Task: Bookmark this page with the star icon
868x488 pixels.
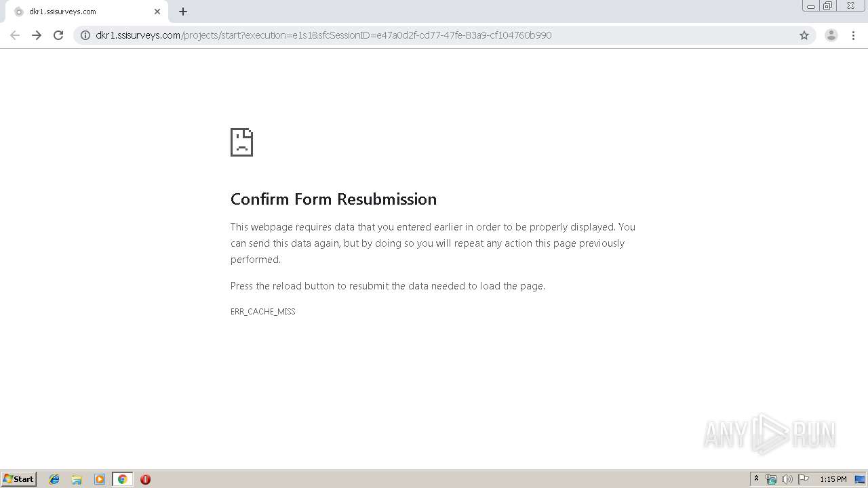Action: [x=804, y=35]
